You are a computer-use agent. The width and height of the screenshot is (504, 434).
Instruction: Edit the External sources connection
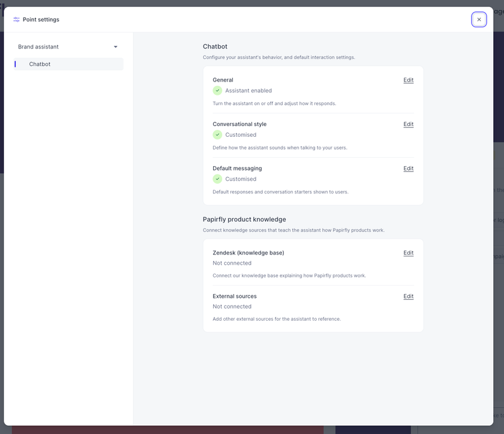click(408, 297)
